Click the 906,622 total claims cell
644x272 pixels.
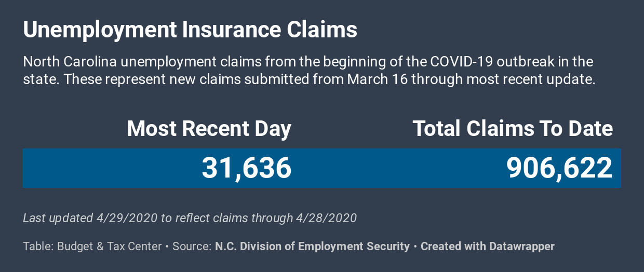[559, 168]
